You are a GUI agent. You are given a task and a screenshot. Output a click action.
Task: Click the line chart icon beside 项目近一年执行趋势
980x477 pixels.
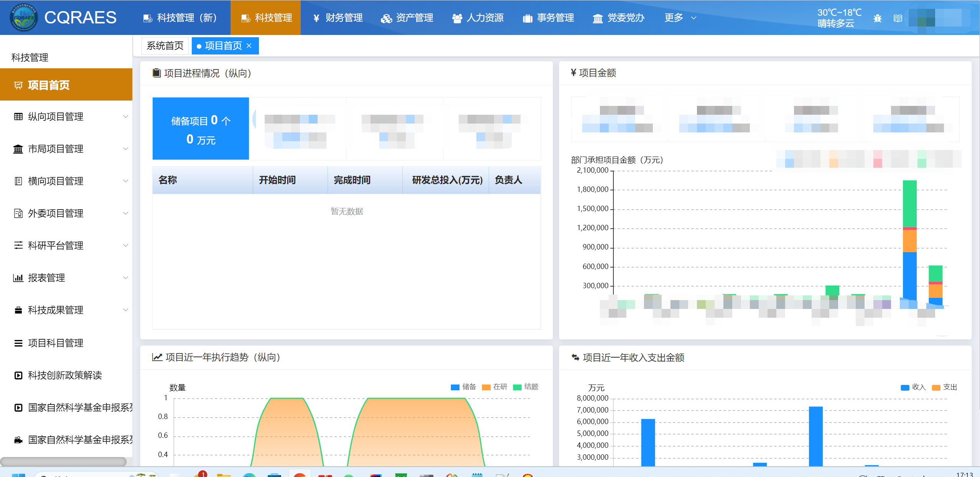(x=157, y=357)
